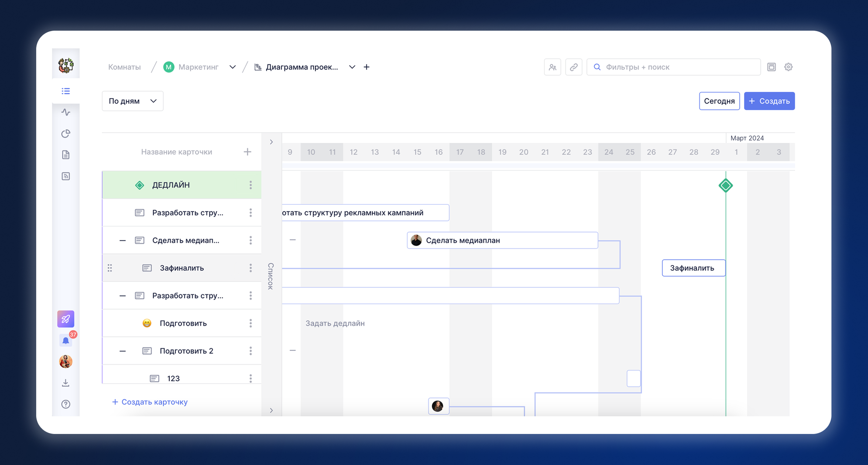Add a new view with the plus icon
The height and width of the screenshot is (465, 868).
[x=366, y=67]
